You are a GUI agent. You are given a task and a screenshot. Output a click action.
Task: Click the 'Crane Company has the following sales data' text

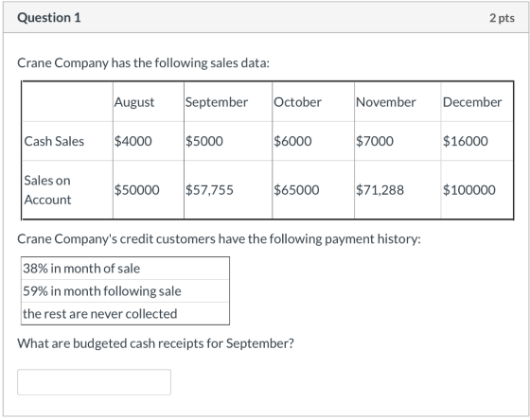click(x=144, y=63)
